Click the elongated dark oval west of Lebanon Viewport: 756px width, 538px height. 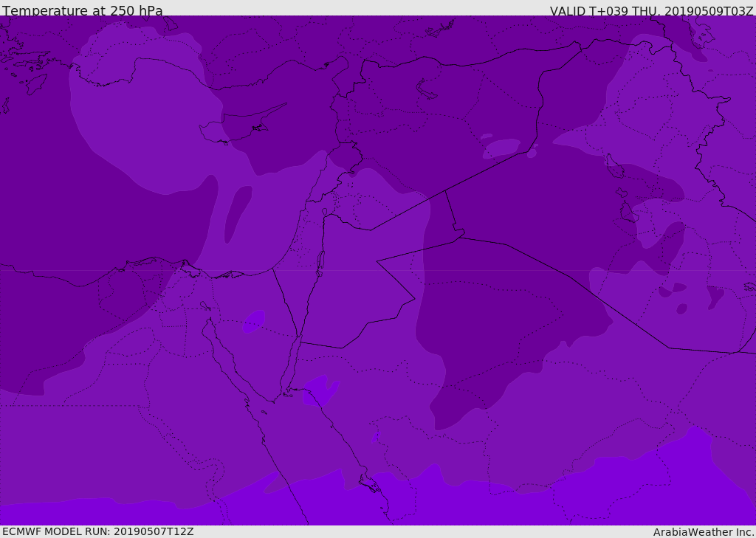click(x=236, y=213)
